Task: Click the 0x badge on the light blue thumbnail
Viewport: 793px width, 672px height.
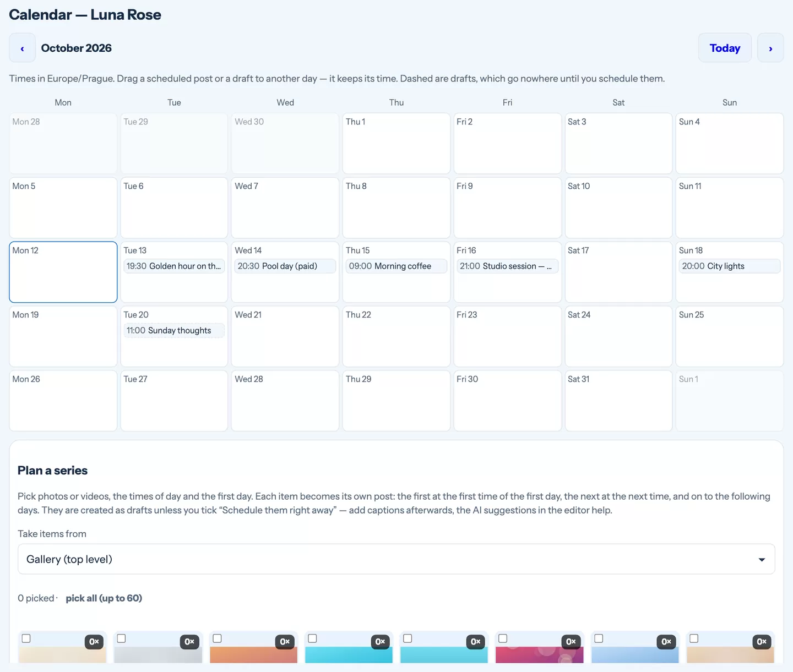Action: [666, 642]
